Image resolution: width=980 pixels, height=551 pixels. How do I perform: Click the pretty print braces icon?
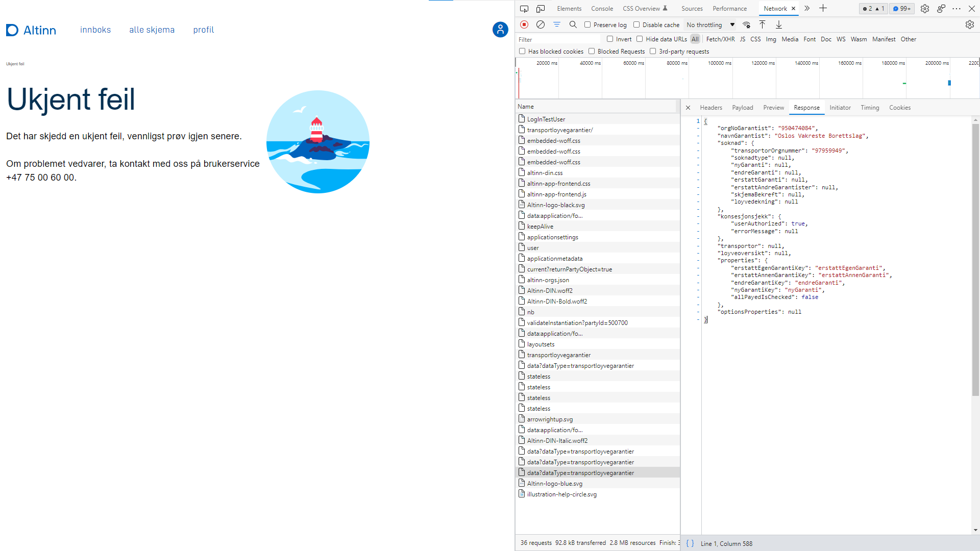coord(690,543)
